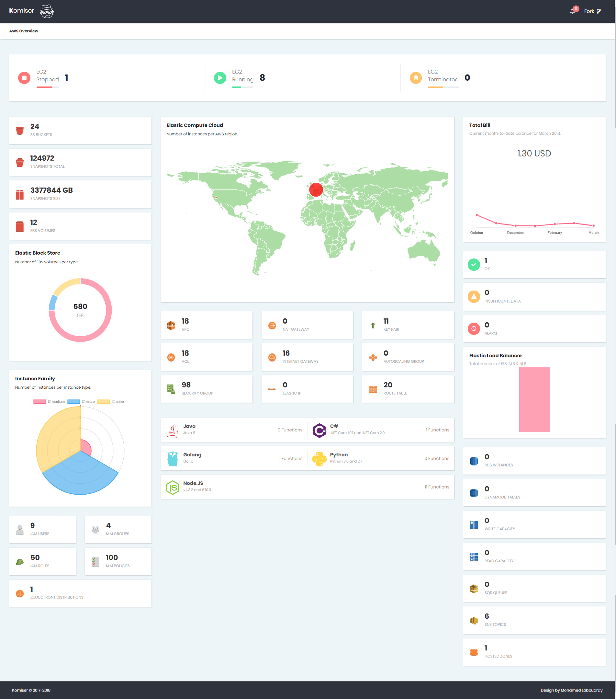Click the Komiser brand name in header
The height and width of the screenshot is (699, 616).
(22, 11)
